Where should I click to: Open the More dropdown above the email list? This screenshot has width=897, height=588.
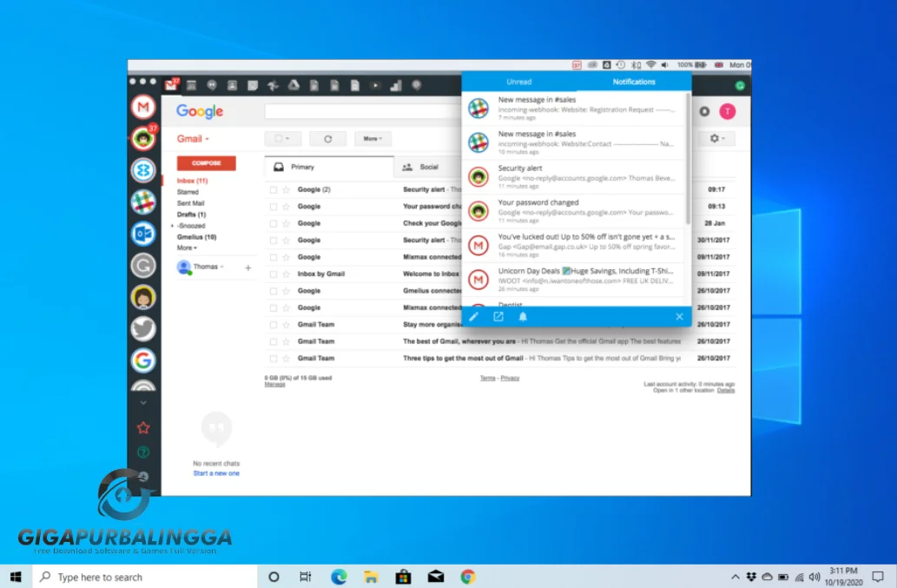pos(373,138)
